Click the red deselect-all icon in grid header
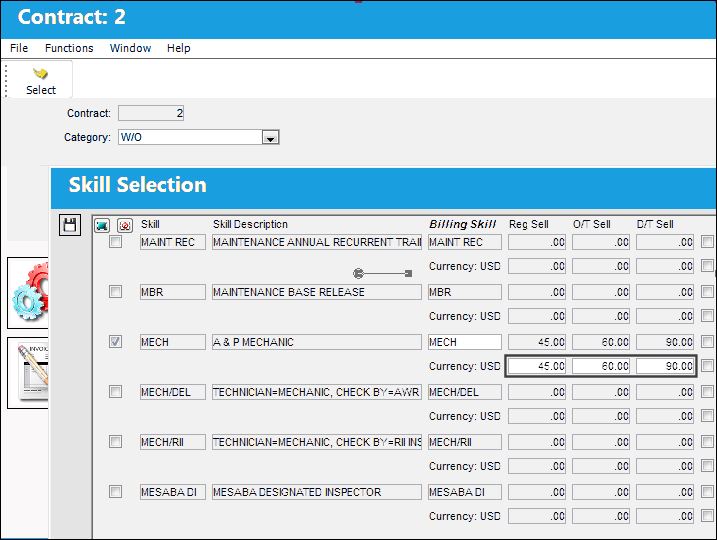Image resolution: width=717 pixels, height=540 pixels. coord(125,225)
